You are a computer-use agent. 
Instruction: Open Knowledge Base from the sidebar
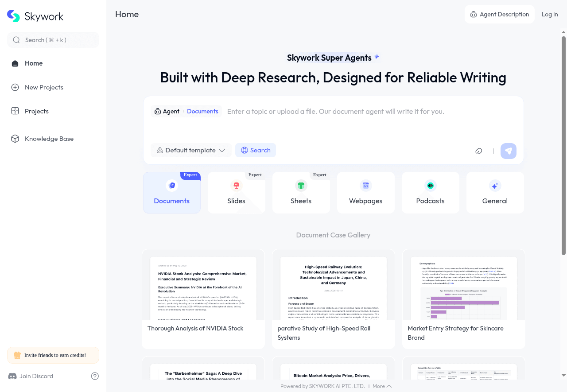click(49, 139)
